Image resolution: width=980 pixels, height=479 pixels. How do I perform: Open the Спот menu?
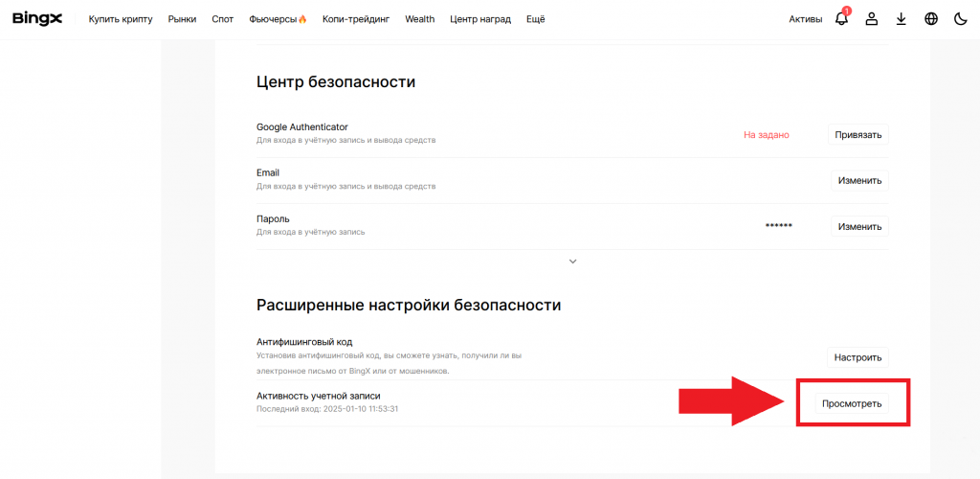point(222,19)
